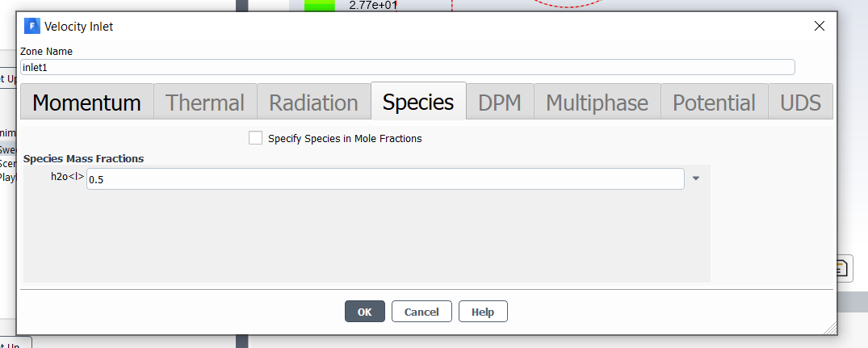Grab the dialog resize grip corner
Image resolution: width=868 pixels, height=348 pixels.
[829, 327]
